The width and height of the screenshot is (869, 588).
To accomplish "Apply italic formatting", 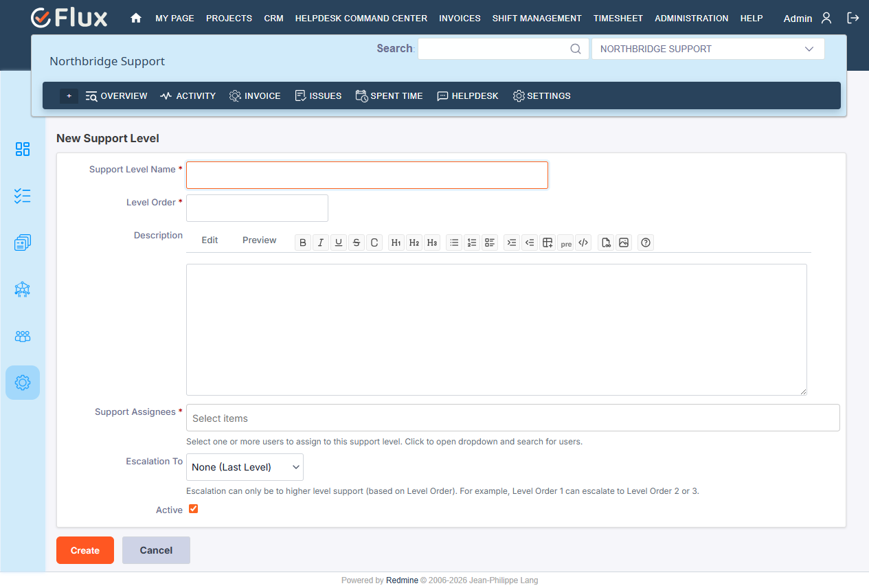I will 321,242.
